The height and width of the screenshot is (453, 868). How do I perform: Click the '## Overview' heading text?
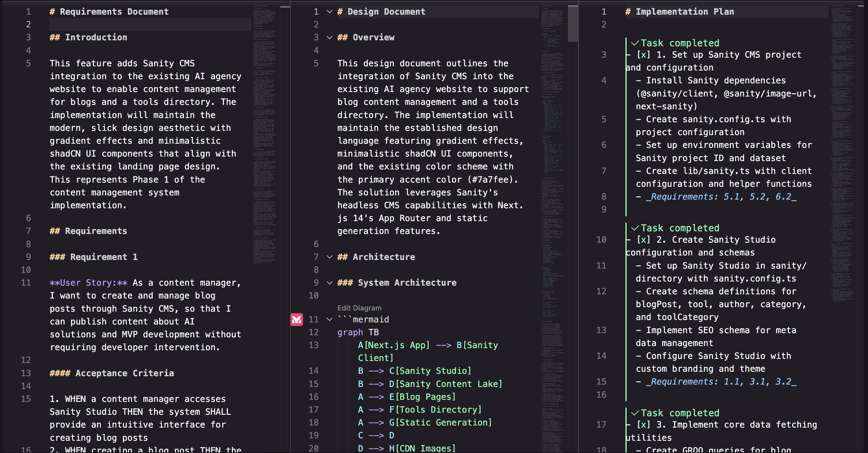coord(366,37)
